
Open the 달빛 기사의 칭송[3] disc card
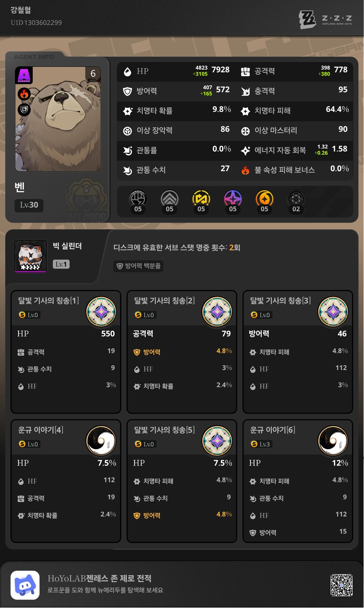[298, 352]
